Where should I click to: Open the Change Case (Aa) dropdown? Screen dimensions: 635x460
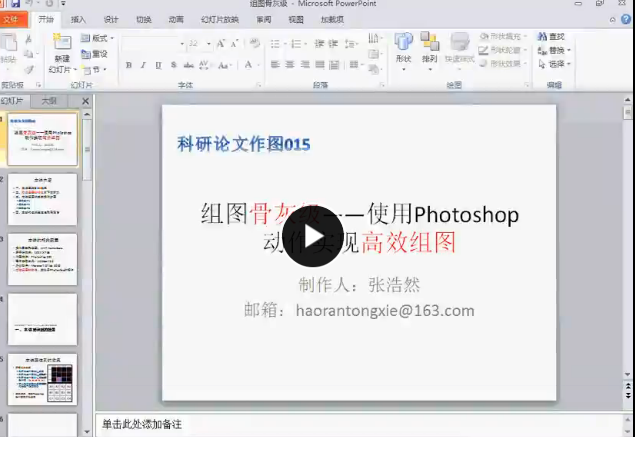coord(225,65)
